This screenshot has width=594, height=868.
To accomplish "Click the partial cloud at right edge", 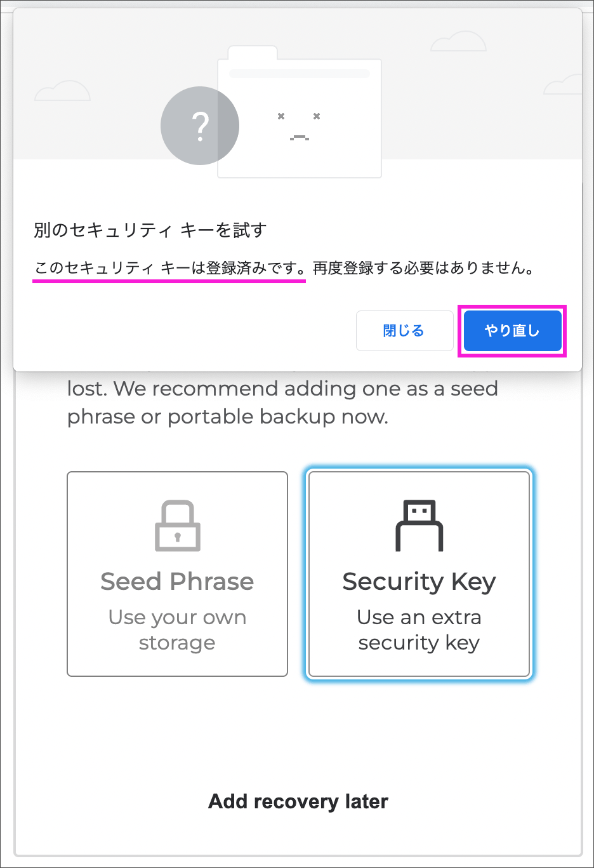I will click(565, 85).
